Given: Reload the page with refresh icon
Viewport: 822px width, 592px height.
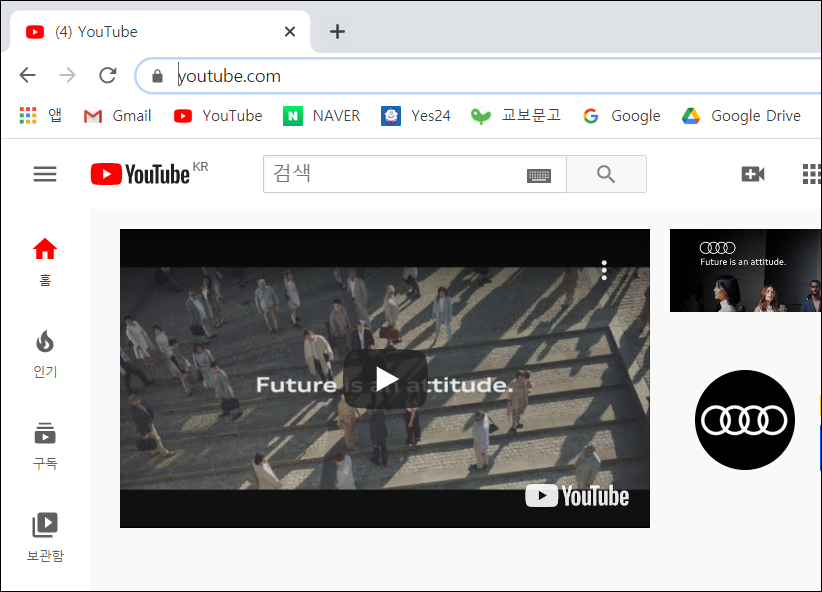Looking at the screenshot, I should [108, 76].
